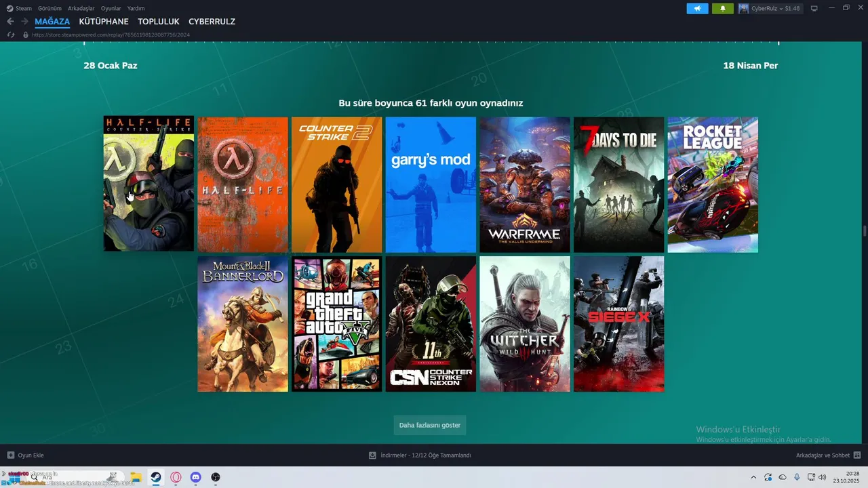This screenshot has height=488, width=868.
Task: Open OBS Studio from the taskbar
Action: pyautogui.click(x=216, y=477)
